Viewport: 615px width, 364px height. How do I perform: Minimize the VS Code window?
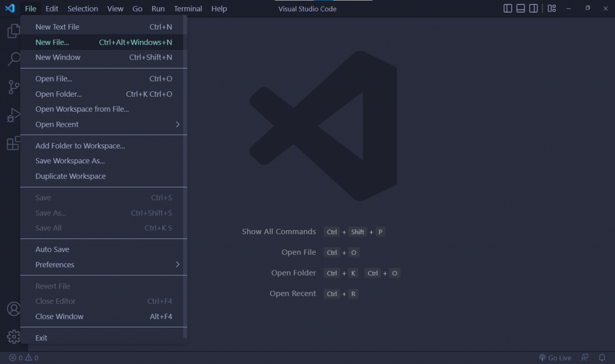[x=568, y=8]
